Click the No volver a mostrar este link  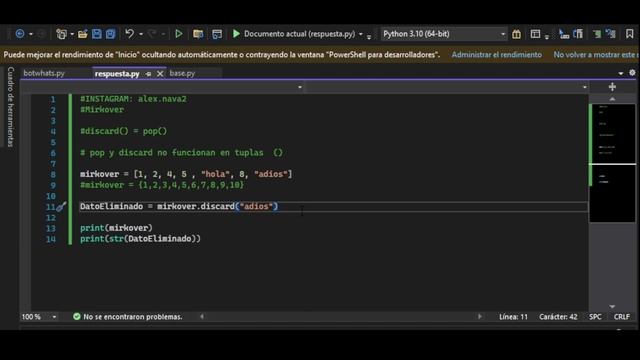point(596,55)
